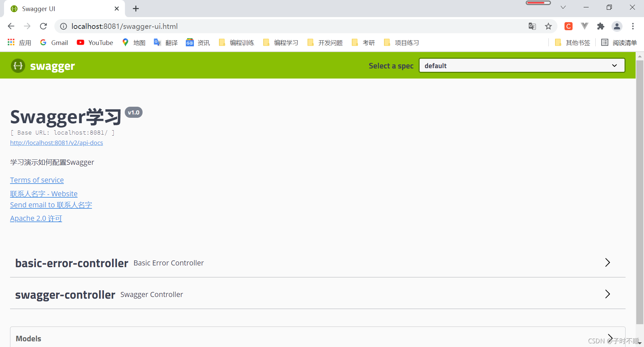Open the Gmail bookmark
Viewport: 644px width, 347px height.
pos(54,43)
